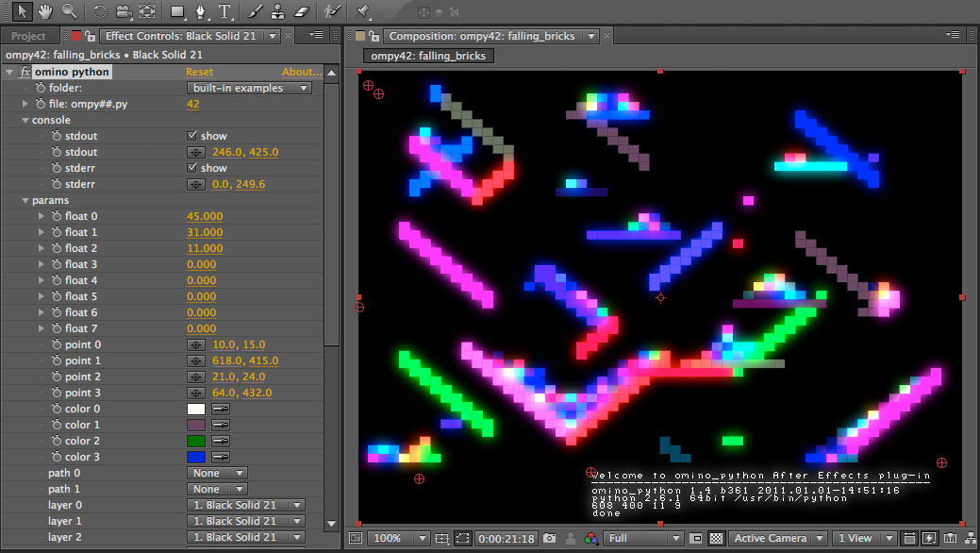
Task: Select the Pen tool
Action: click(x=201, y=11)
